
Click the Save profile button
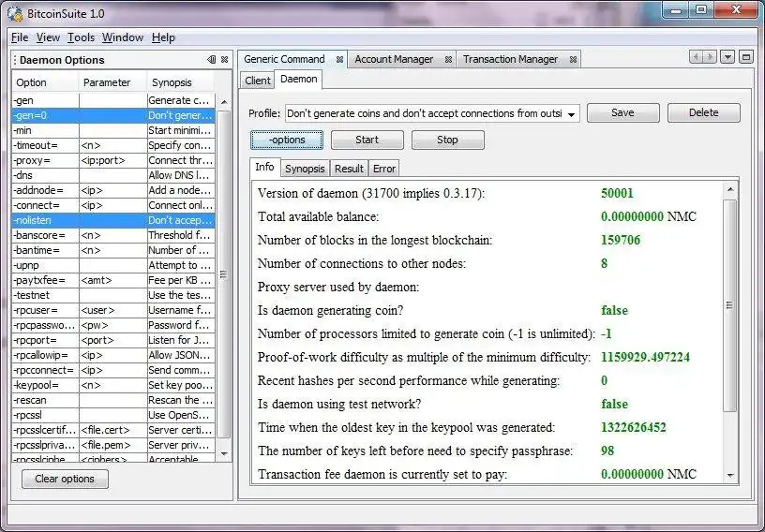(x=623, y=112)
